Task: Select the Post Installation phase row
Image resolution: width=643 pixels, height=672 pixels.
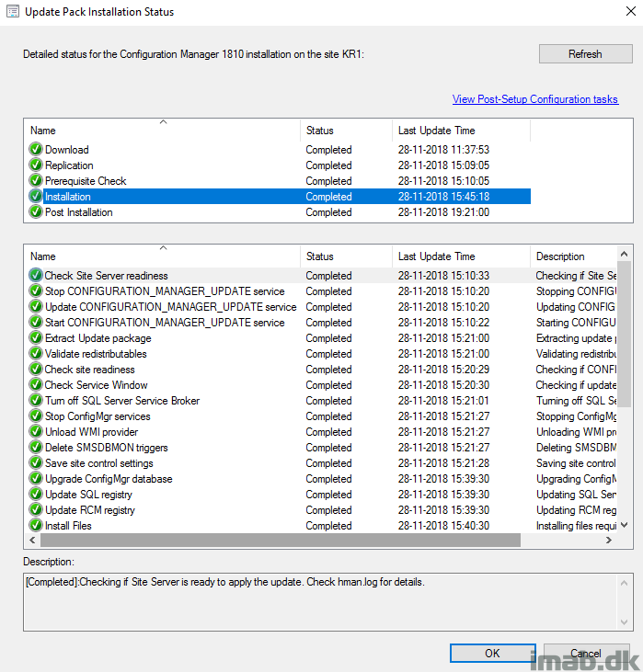Action: 278,212
